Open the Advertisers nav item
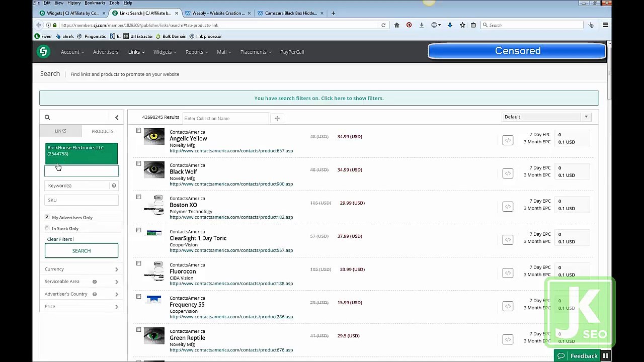Screen dimensions: 644x362 (106, 52)
